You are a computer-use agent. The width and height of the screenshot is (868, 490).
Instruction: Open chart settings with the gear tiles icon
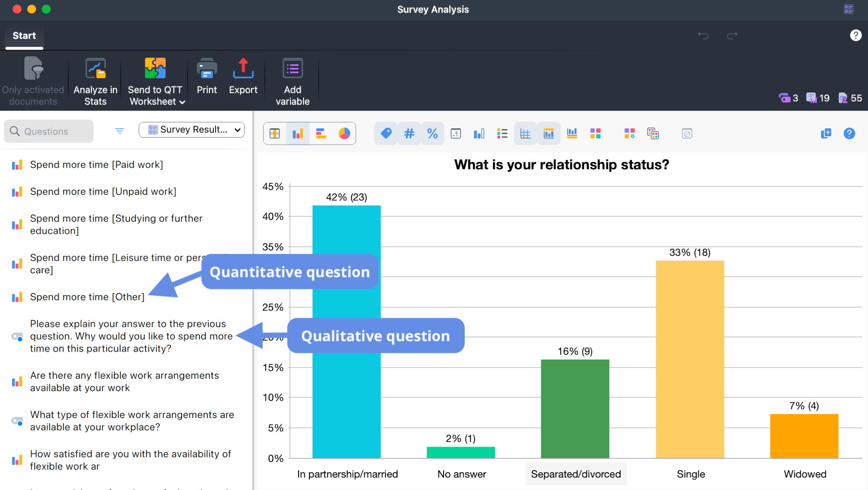pyautogui.click(x=629, y=133)
